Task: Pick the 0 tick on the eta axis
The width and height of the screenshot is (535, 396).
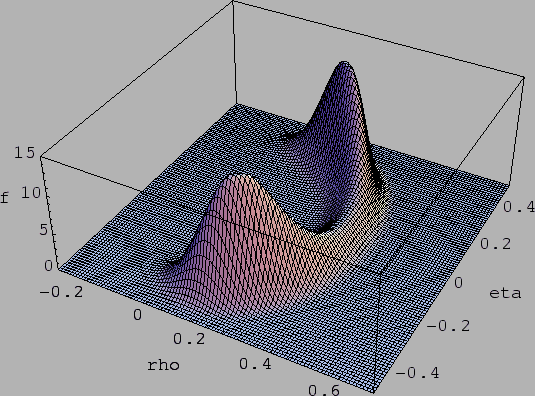Action: [458, 282]
